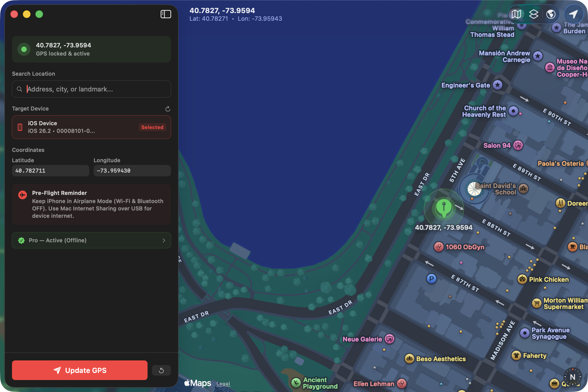Screen dimensions: 588x392
Task: Click the Lat/Lon coordinate readout text
Action: tap(236, 19)
